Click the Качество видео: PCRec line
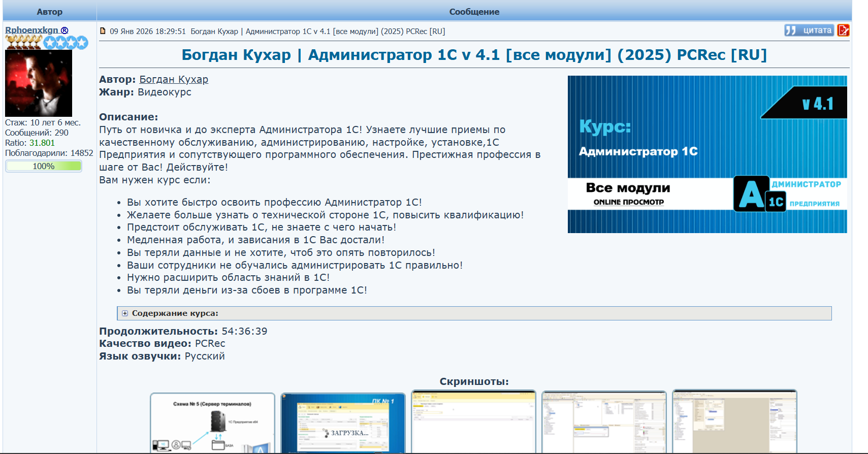Viewport: 868px width, 454px height. 162,343
